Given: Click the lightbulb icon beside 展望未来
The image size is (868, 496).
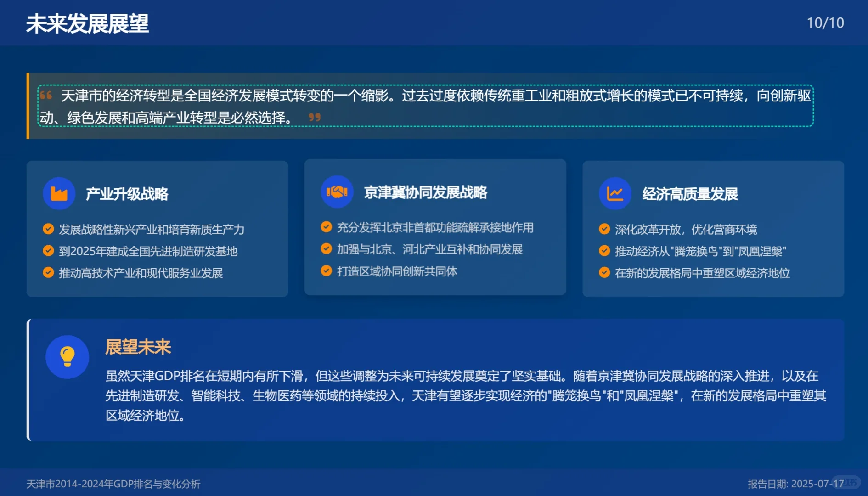Looking at the screenshot, I should pos(67,356).
